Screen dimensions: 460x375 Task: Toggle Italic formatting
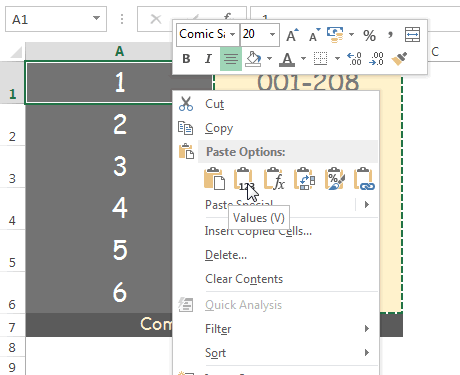point(208,59)
